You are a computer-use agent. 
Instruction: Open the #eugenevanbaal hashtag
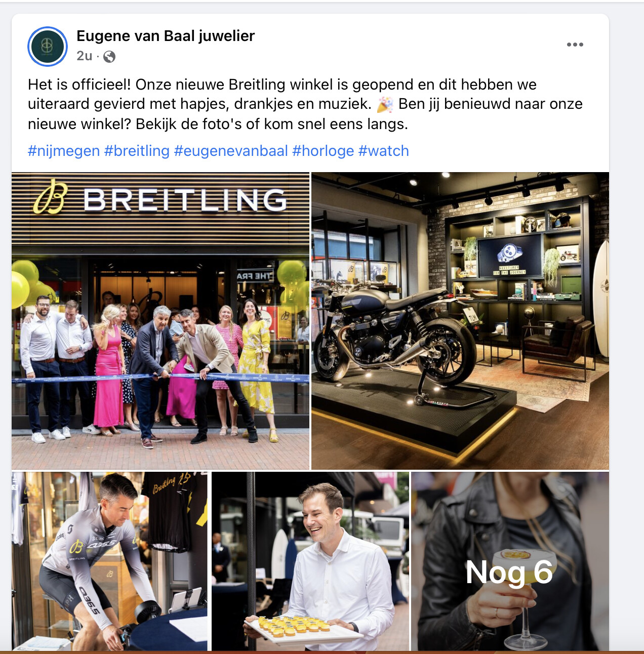point(231,151)
